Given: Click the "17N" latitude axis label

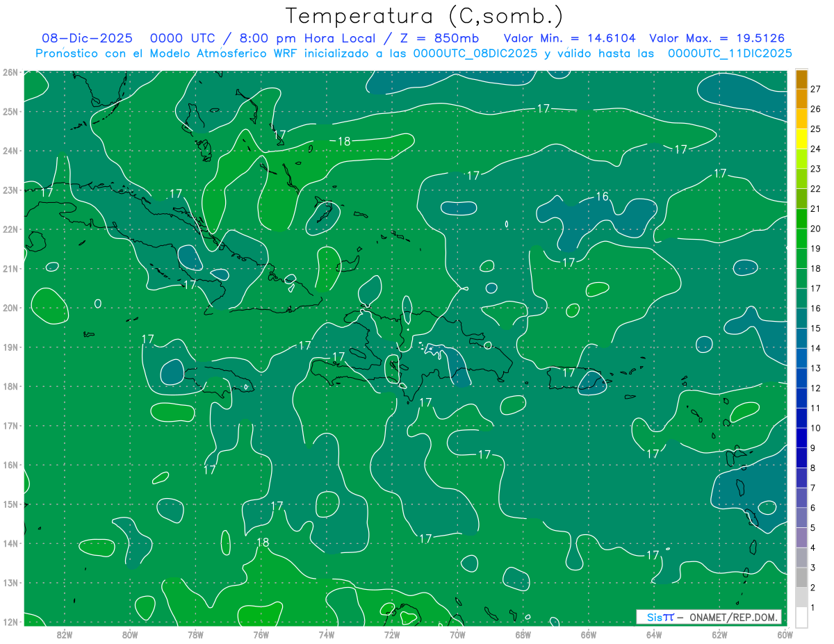Looking at the screenshot, I should [x=10, y=425].
